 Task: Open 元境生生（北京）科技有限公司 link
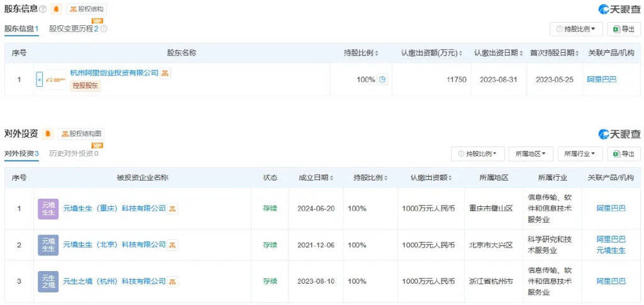click(x=114, y=245)
